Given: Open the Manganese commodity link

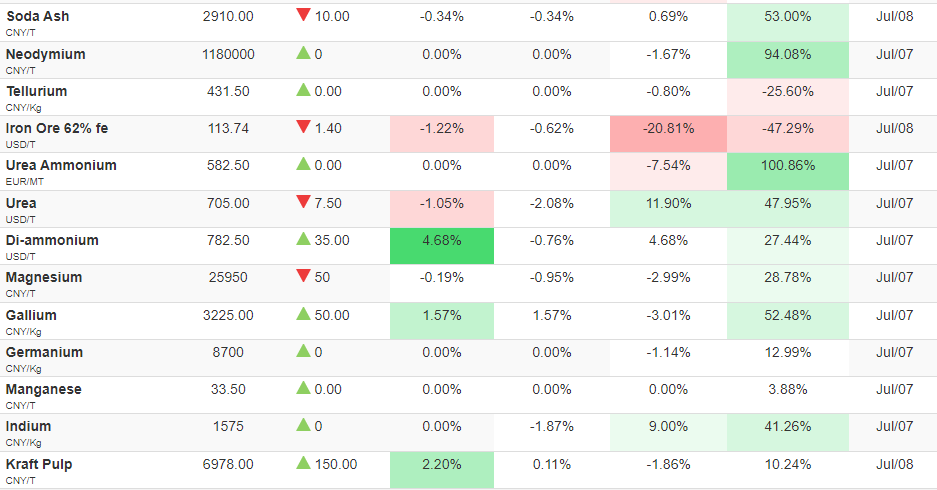Looking at the screenshot, I should 44,390.
